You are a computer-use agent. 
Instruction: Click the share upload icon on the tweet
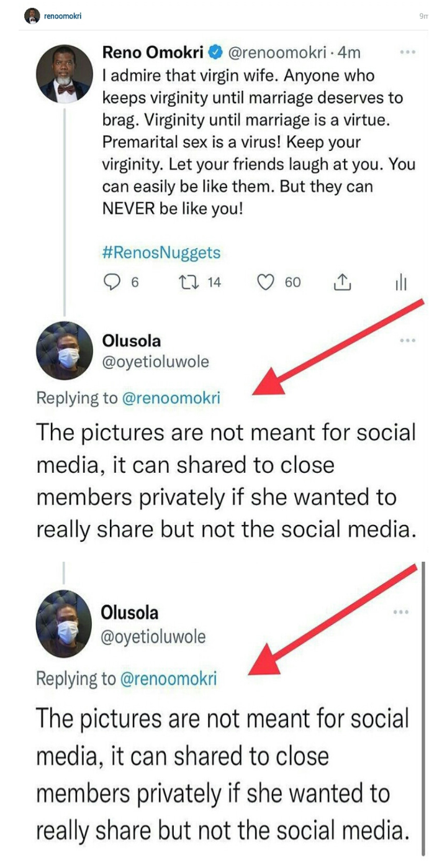point(343,283)
